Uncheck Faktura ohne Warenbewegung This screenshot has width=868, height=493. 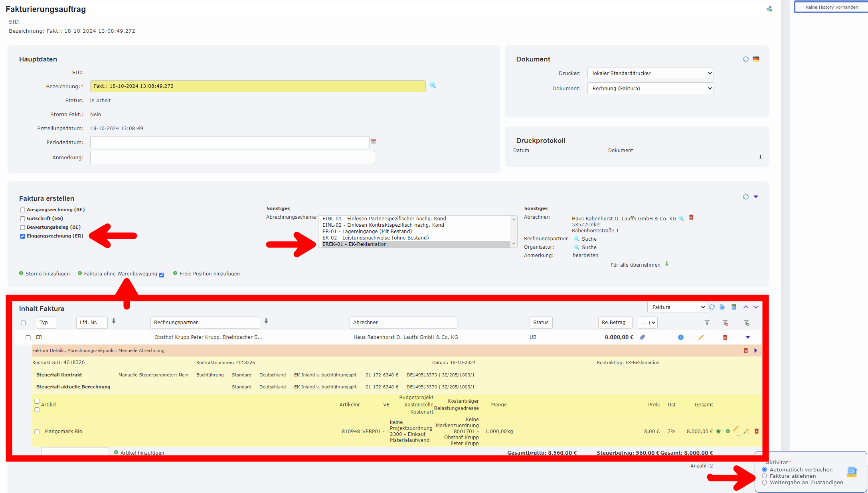point(161,275)
